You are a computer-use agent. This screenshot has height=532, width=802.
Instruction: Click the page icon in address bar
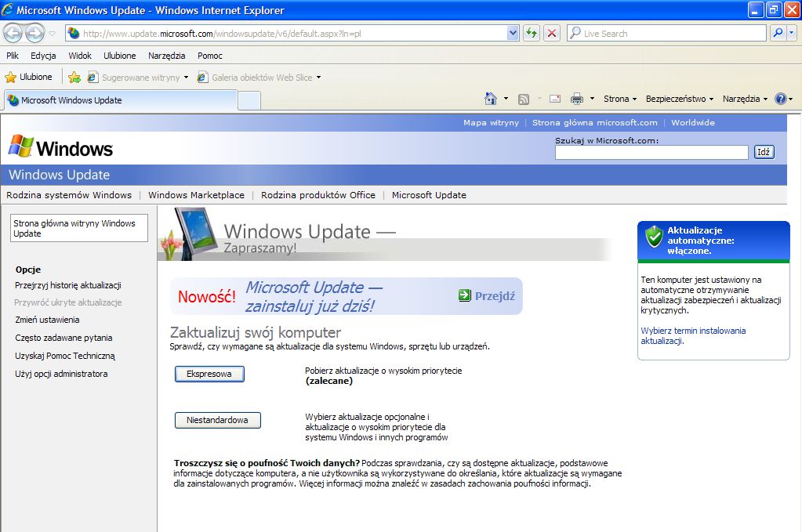coord(74,33)
